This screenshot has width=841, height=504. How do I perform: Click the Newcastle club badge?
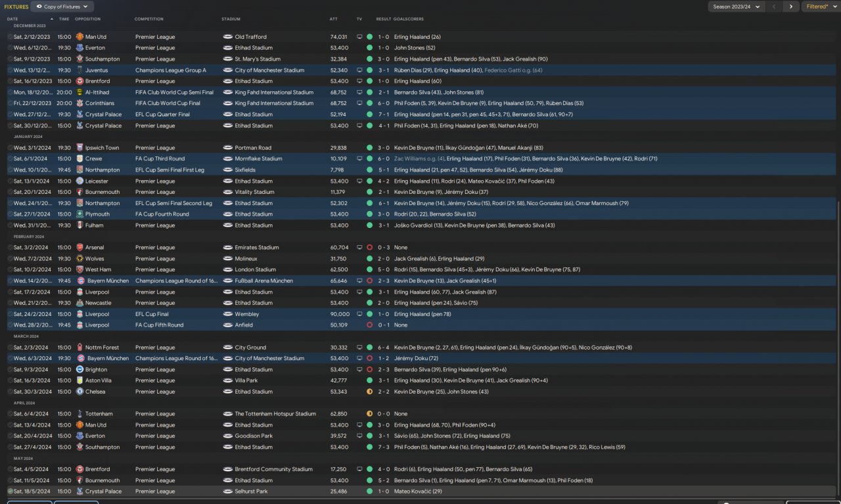click(x=80, y=303)
